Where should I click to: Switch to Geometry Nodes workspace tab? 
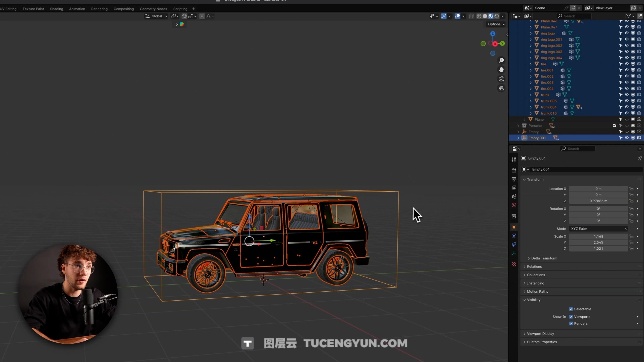[x=153, y=9]
